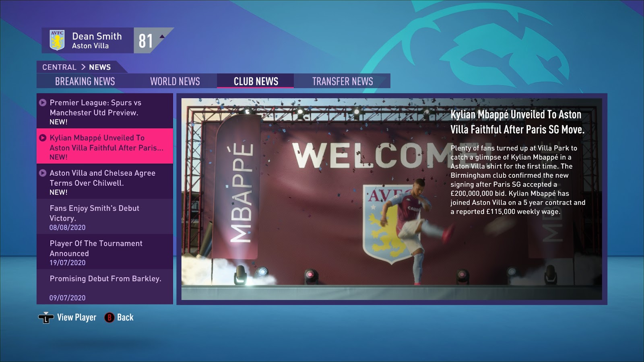Click NEW! under Spurs vs Manchester Utd Preview
The image size is (644, 362).
[x=58, y=122]
